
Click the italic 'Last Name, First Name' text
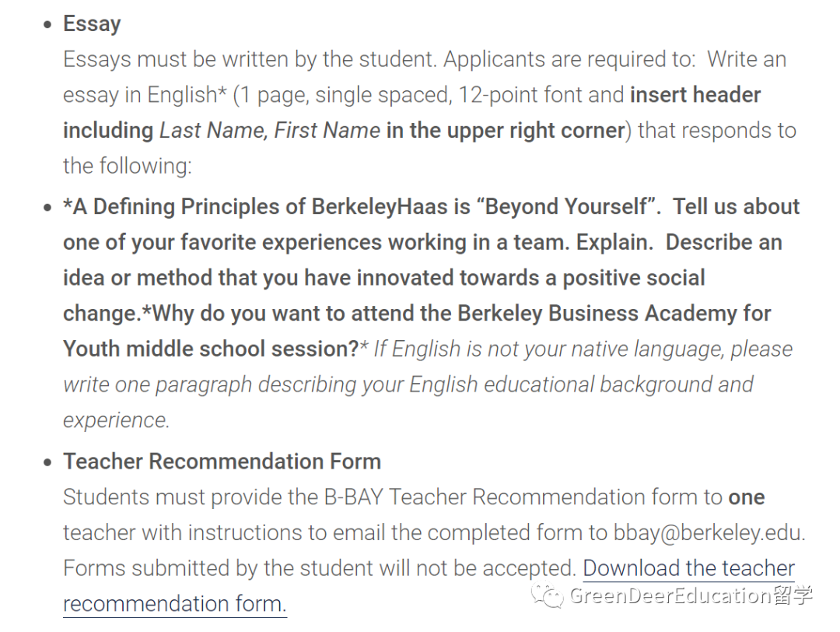(270, 130)
